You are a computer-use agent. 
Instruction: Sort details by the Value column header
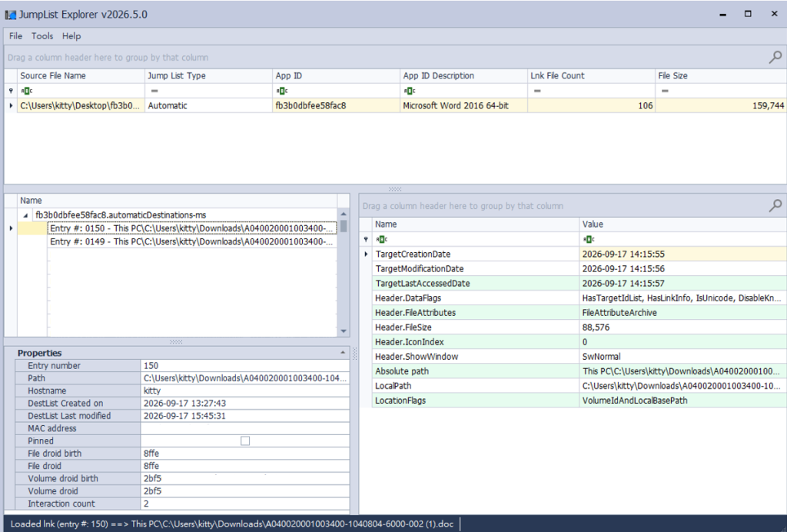click(x=682, y=224)
